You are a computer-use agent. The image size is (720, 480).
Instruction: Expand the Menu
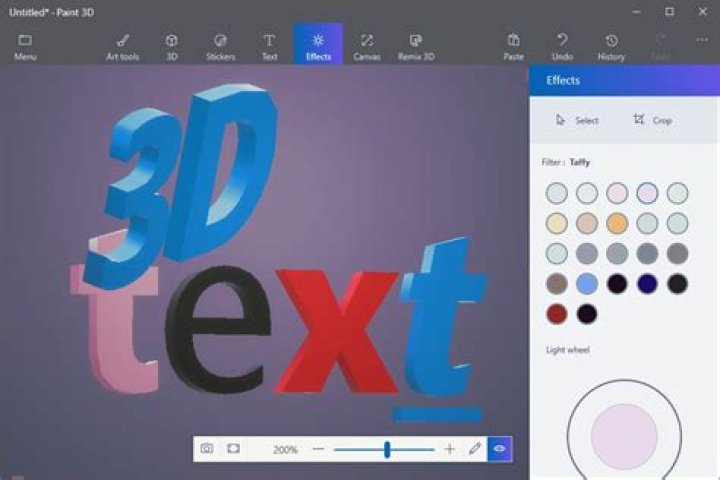[25, 46]
